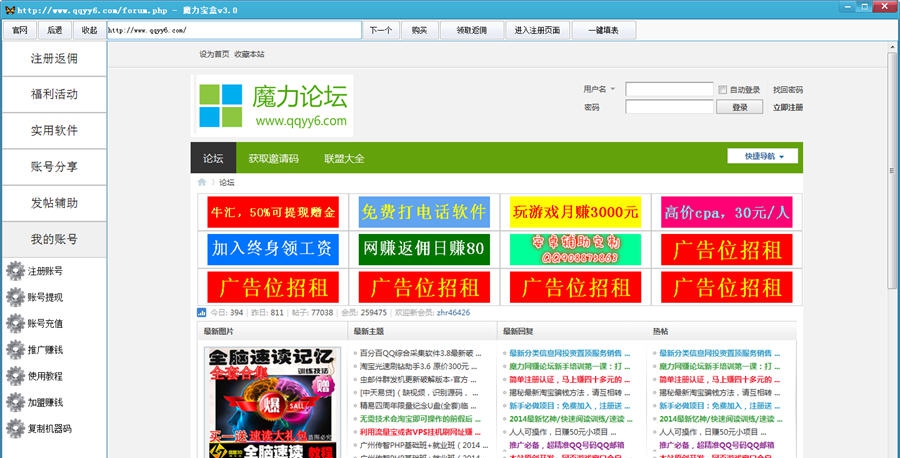Open the 账号分享 sidebar section

click(54, 167)
